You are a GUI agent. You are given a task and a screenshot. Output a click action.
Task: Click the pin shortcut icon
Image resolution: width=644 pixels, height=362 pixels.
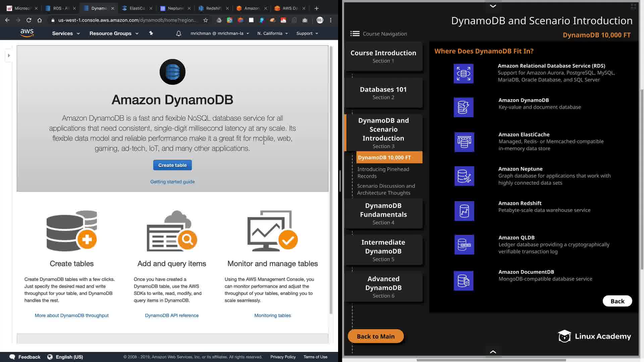click(151, 33)
